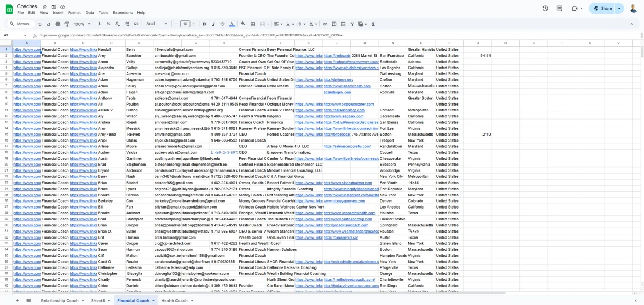
Task: Open the Extensions menu
Action: click(x=122, y=12)
